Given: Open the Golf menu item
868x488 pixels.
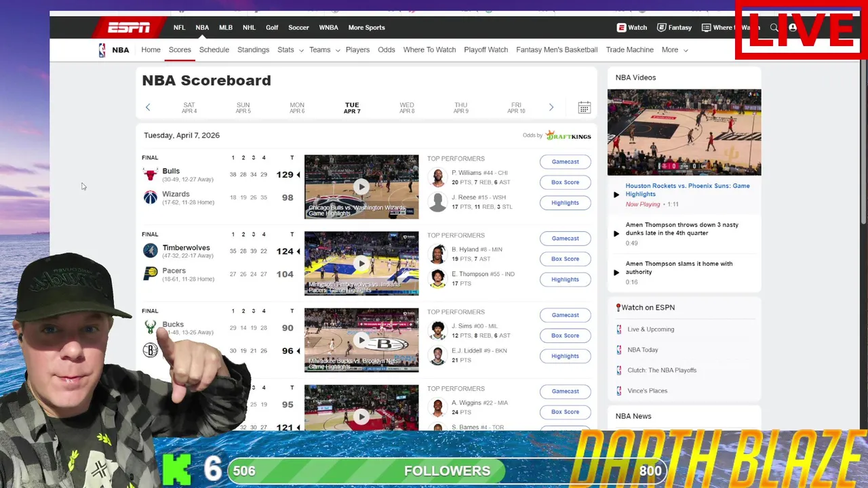Looking at the screenshot, I should point(272,28).
